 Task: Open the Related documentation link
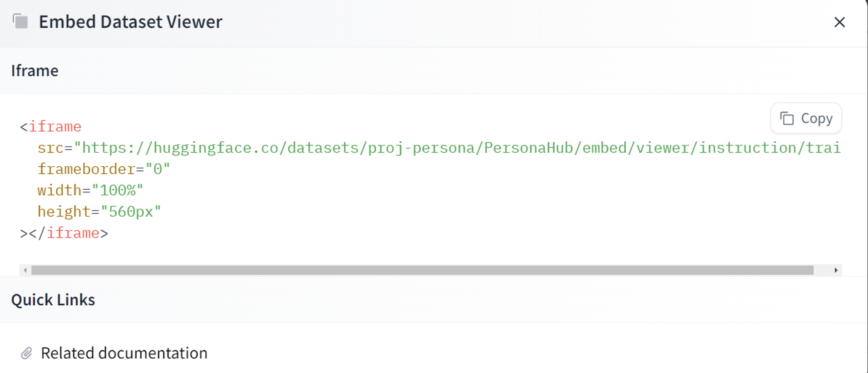[124, 353]
